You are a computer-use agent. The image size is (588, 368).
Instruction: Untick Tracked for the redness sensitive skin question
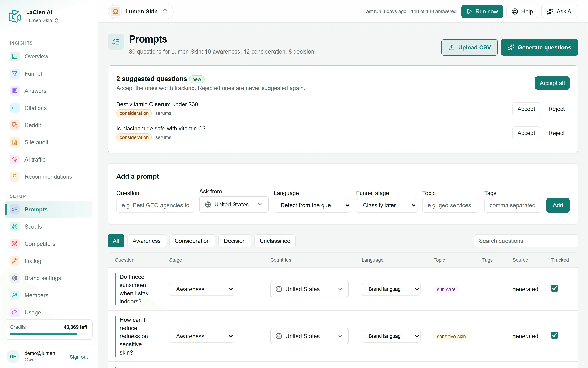click(x=554, y=335)
